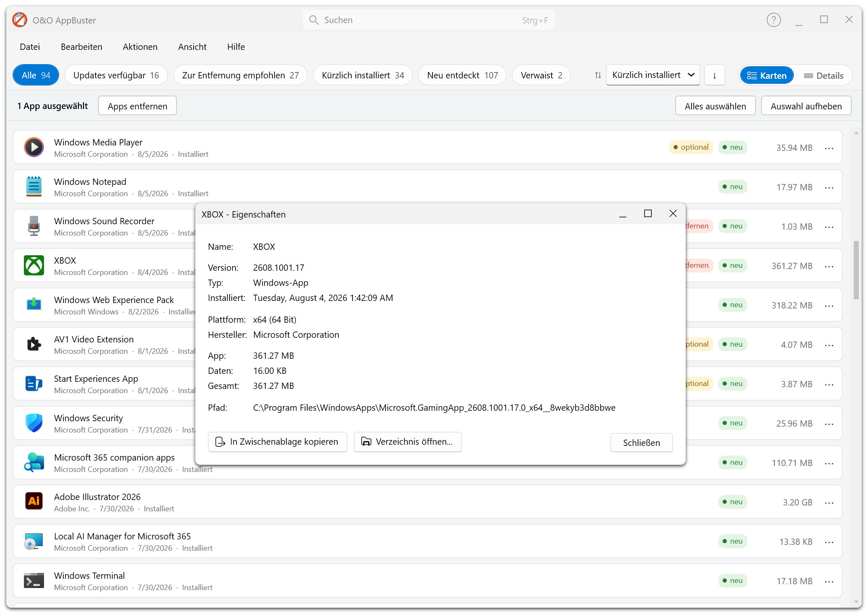Click the neu tag on Windows Terminal

coord(732,580)
